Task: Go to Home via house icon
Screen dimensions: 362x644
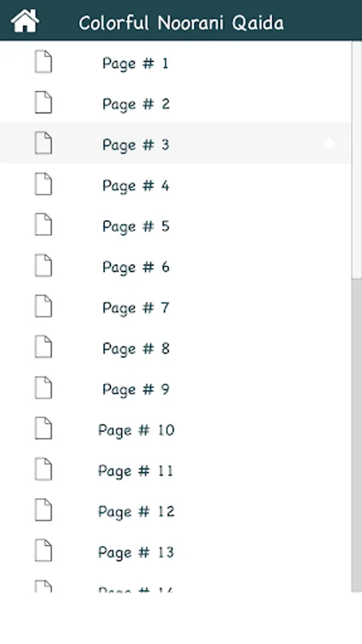Action: (25, 21)
